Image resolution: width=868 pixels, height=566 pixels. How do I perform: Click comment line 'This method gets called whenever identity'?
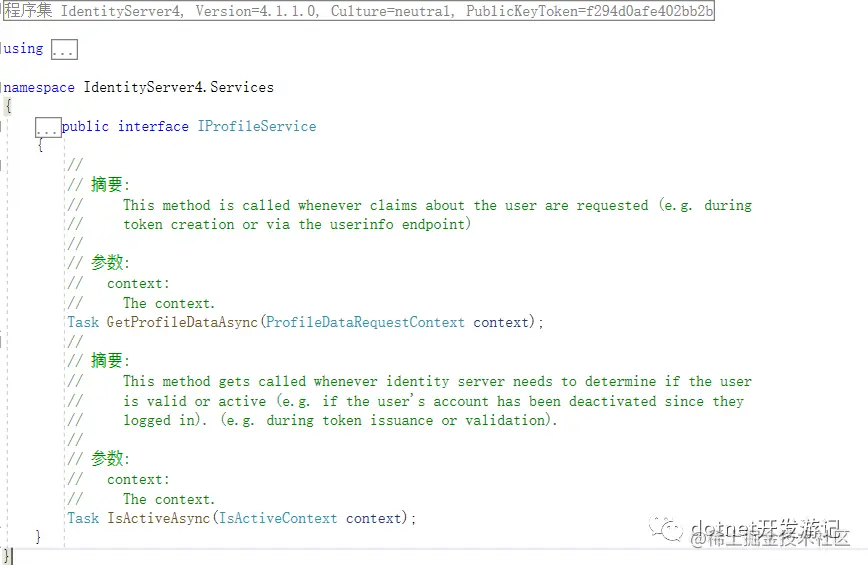pyautogui.click(x=437, y=382)
